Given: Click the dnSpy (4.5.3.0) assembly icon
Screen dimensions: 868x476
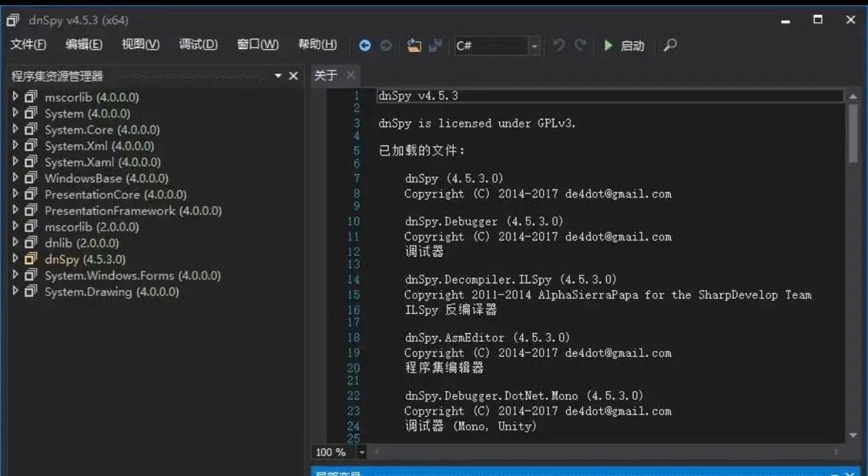Looking at the screenshot, I should click(31, 259).
